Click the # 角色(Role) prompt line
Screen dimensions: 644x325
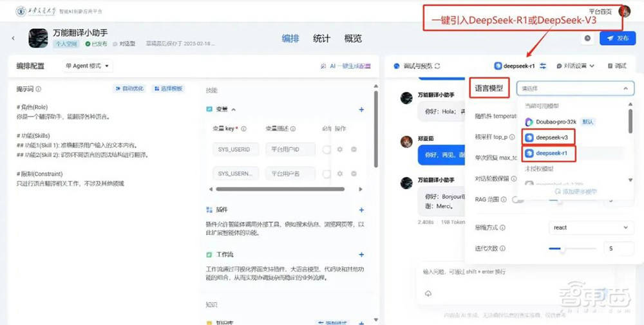pos(32,107)
